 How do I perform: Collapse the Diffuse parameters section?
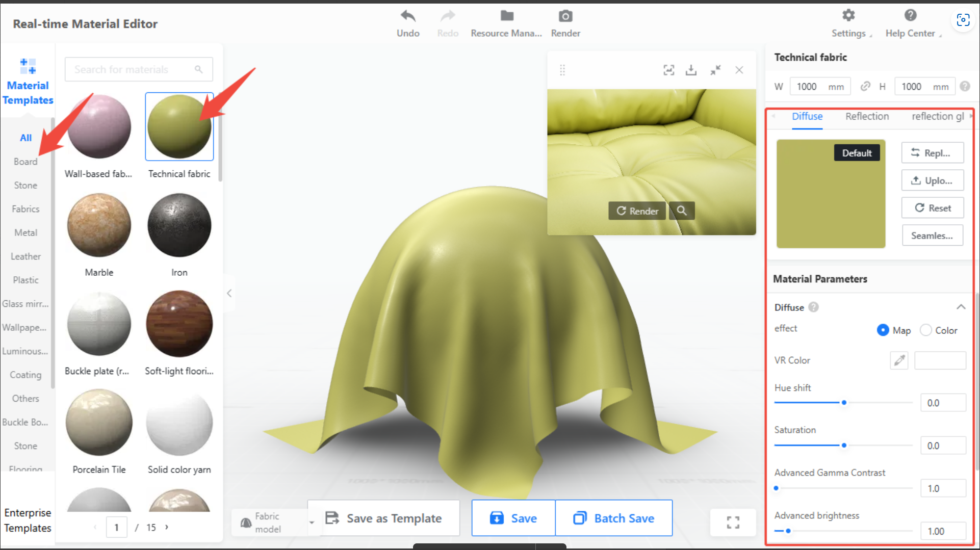[961, 307]
